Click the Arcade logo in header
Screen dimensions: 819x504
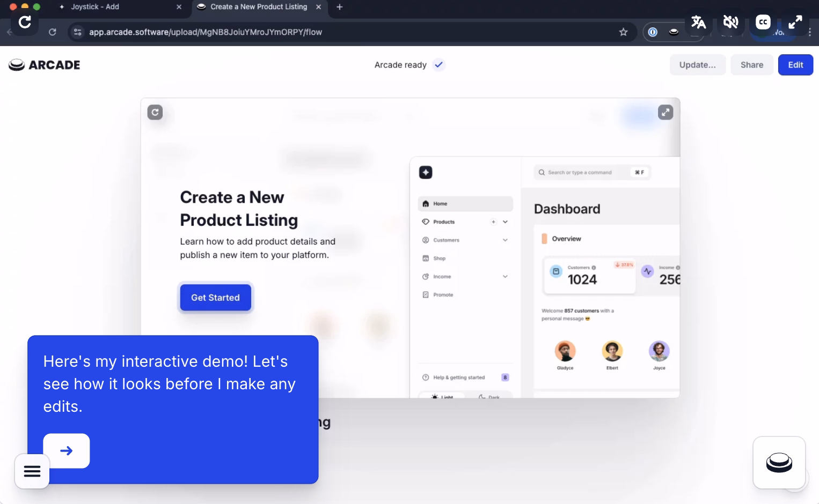point(45,65)
